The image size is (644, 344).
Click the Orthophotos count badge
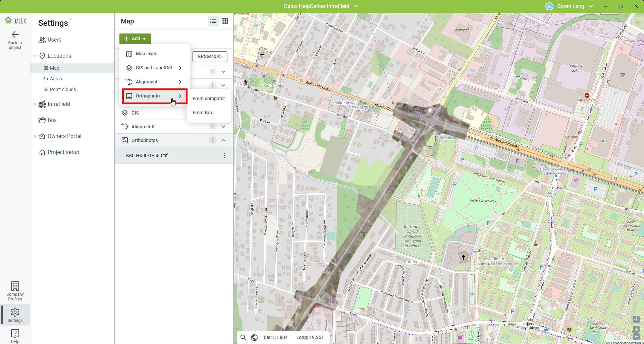[213, 140]
